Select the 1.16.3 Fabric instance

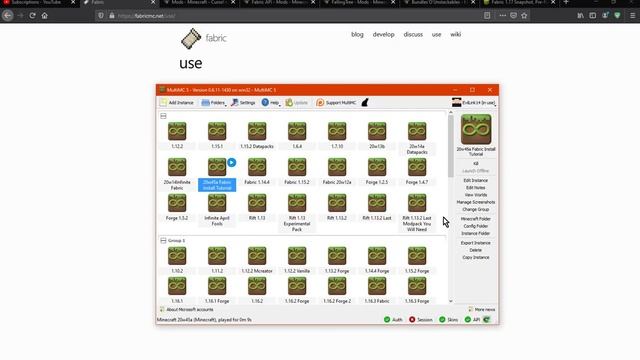[x=377, y=290]
